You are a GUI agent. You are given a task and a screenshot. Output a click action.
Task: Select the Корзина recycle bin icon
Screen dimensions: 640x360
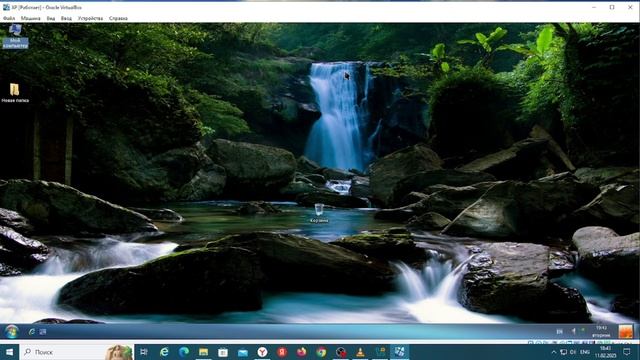point(319,213)
